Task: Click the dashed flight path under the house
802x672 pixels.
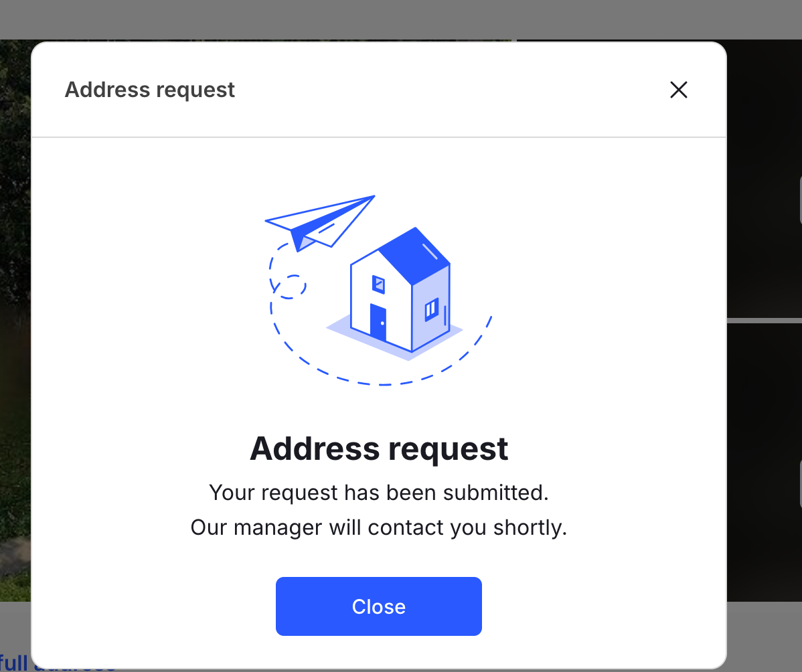Action: click(x=381, y=358)
